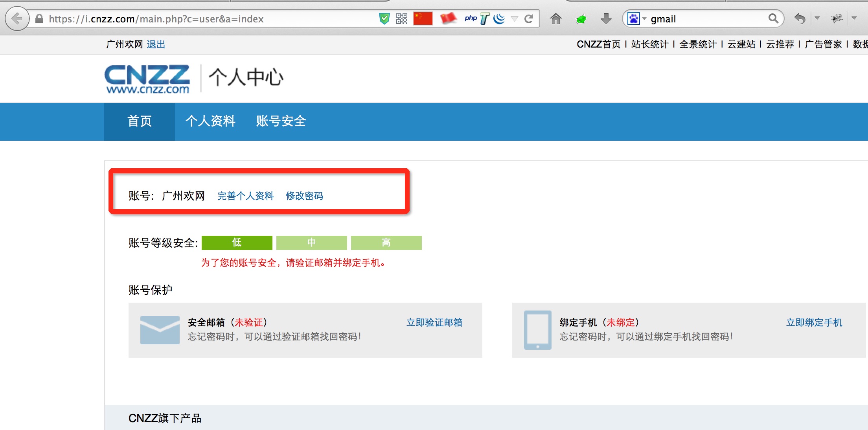Click the 低 security level bar

[x=237, y=243]
